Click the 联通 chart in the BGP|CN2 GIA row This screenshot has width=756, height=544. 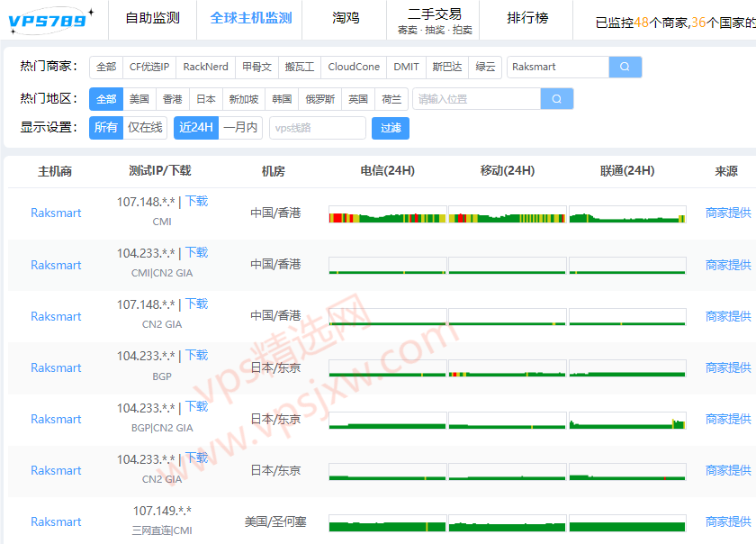click(x=627, y=420)
